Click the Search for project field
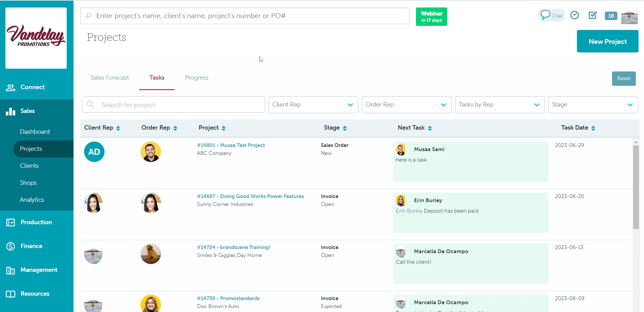The width and height of the screenshot is (644, 312). coord(180,105)
